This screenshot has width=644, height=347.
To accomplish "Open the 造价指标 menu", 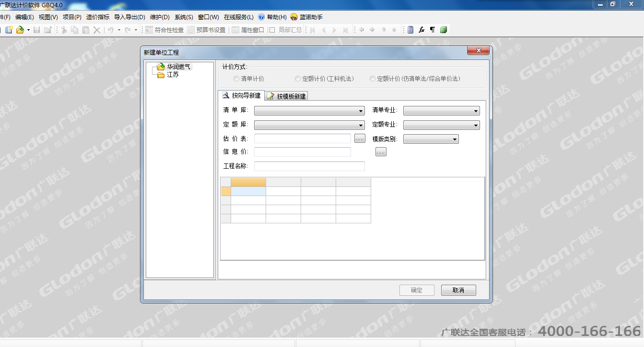I will coord(98,17).
